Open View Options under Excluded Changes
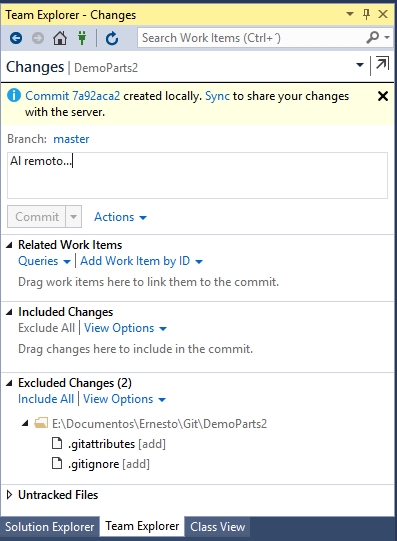This screenshot has width=397, height=541. [125, 399]
